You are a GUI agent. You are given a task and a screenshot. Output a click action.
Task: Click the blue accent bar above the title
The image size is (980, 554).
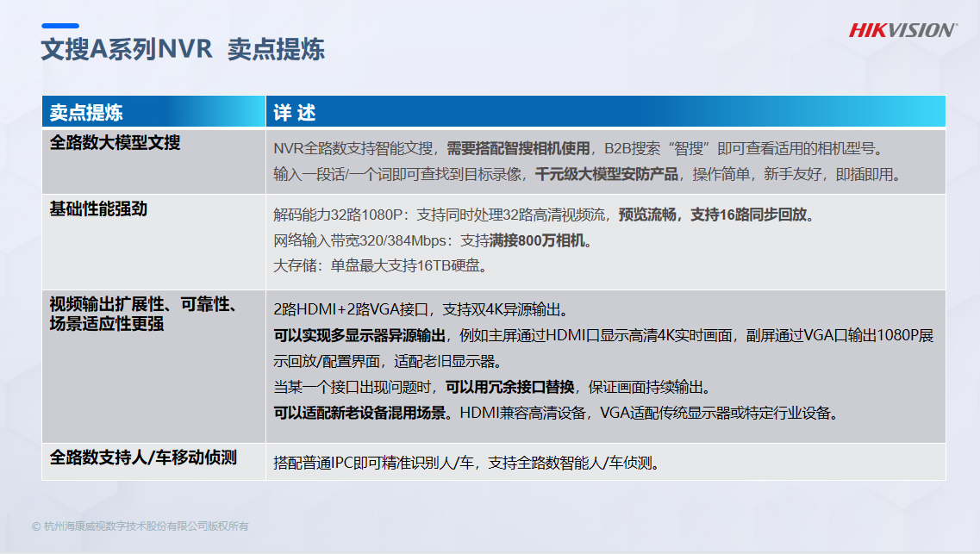(x=60, y=26)
